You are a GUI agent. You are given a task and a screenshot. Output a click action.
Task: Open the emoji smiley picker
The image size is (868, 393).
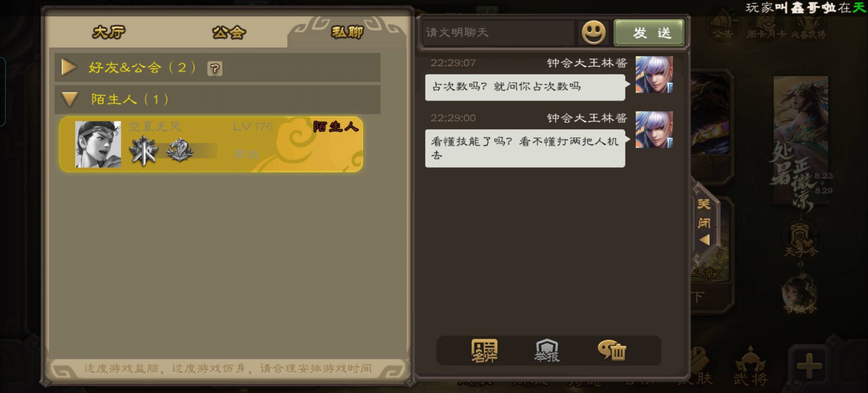(x=594, y=33)
